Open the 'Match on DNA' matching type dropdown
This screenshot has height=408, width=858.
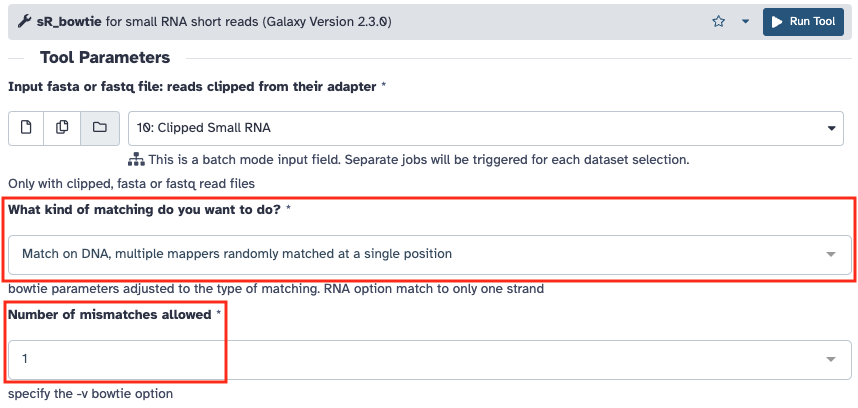420,254
